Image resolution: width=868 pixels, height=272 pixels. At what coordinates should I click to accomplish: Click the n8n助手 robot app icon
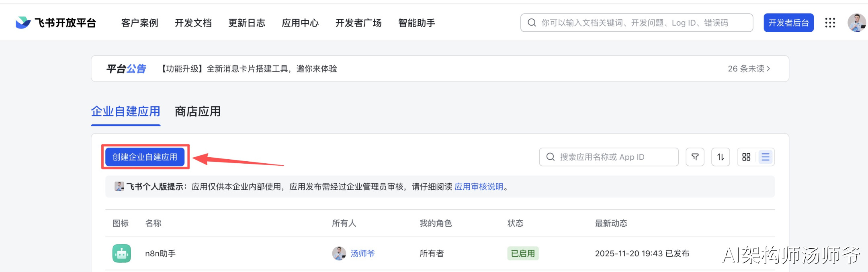(x=121, y=254)
